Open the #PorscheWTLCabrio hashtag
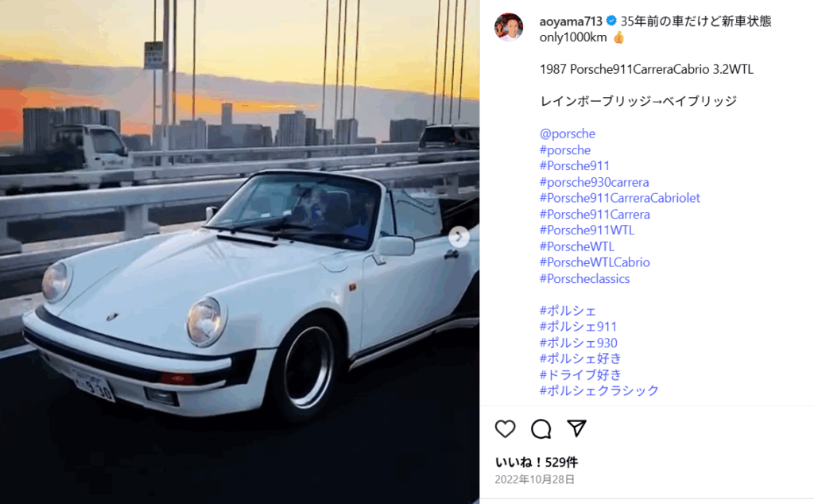814x504 pixels. [x=595, y=262]
